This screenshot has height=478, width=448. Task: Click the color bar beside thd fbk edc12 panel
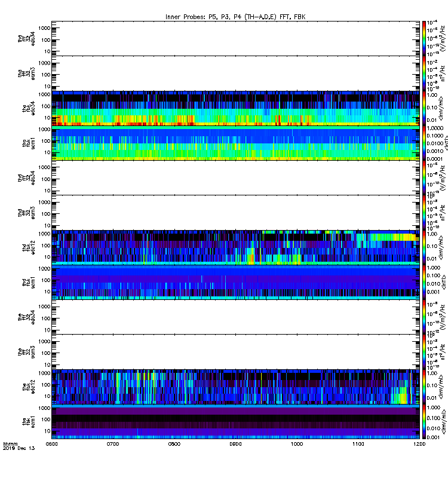click(x=424, y=247)
